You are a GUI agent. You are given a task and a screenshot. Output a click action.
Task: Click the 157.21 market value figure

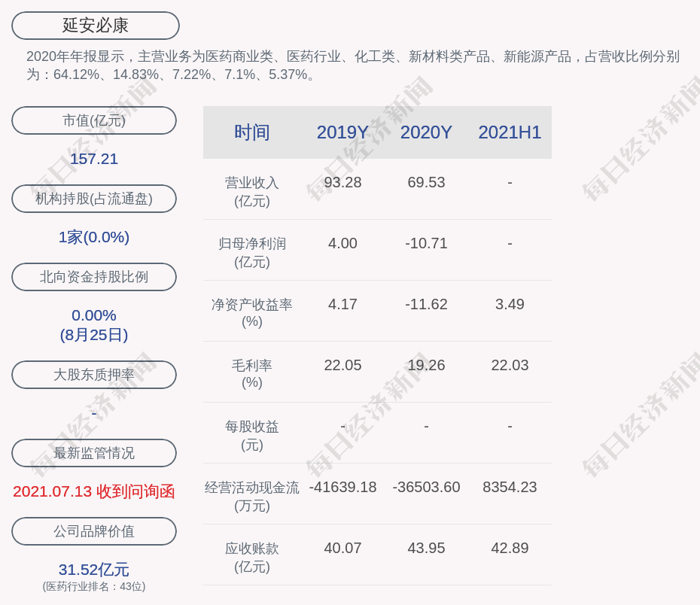click(x=94, y=159)
